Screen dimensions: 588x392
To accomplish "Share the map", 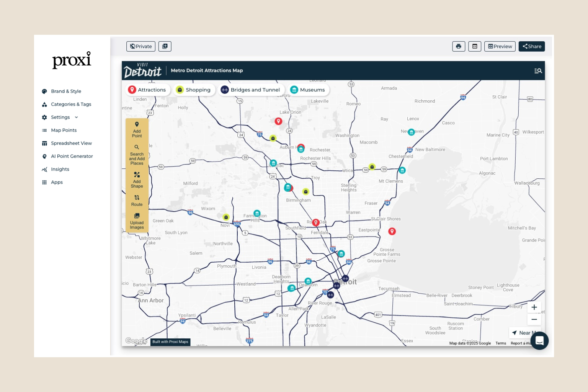I will (x=532, y=46).
